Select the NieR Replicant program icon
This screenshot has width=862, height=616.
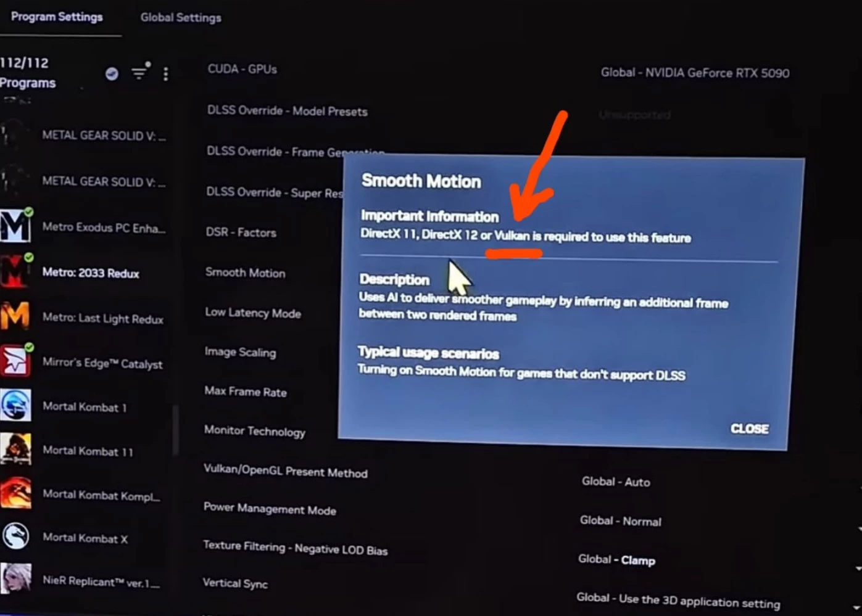15,578
